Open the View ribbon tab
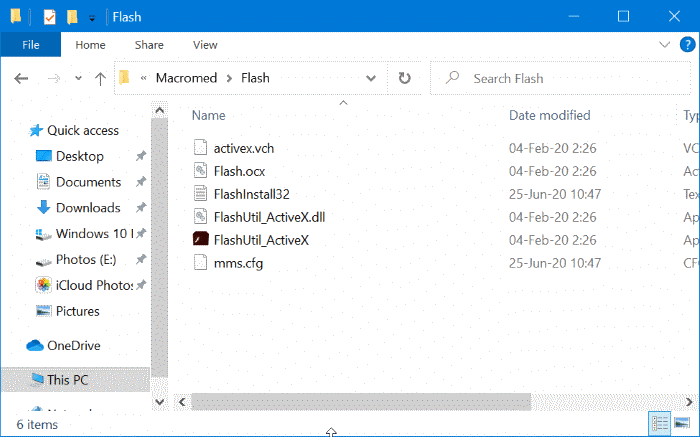The width and height of the screenshot is (700, 437). (x=205, y=45)
